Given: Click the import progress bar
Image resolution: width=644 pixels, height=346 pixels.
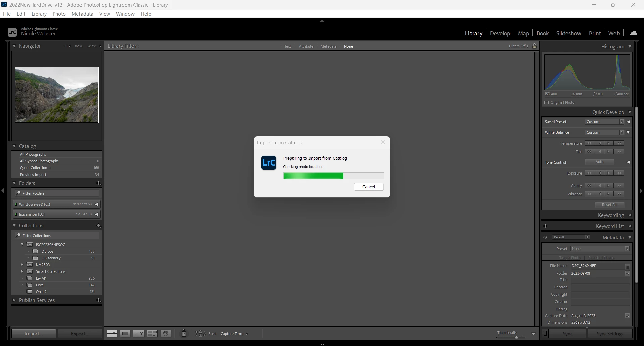Looking at the screenshot, I should click(333, 176).
